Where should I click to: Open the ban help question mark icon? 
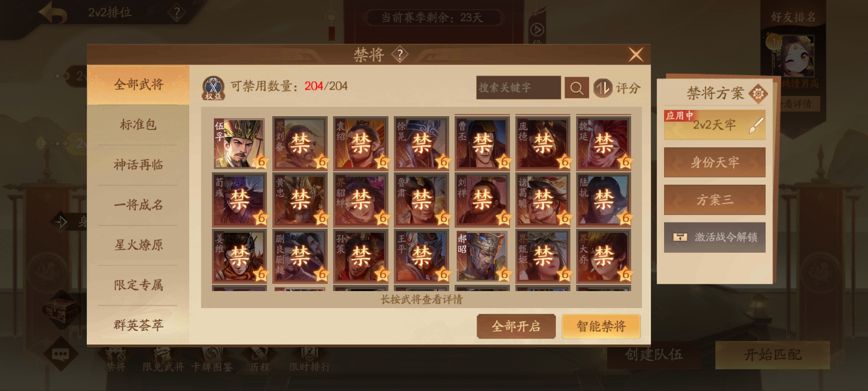pos(400,55)
